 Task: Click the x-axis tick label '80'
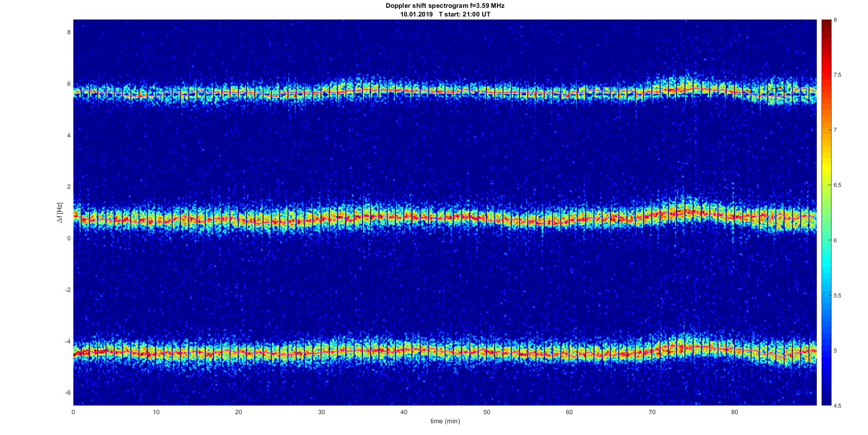735,412
